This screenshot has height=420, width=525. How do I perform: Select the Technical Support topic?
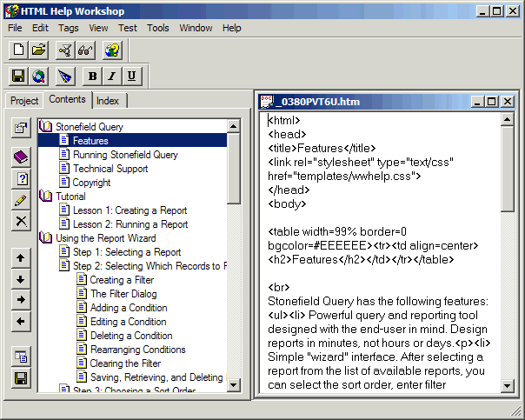tap(110, 169)
